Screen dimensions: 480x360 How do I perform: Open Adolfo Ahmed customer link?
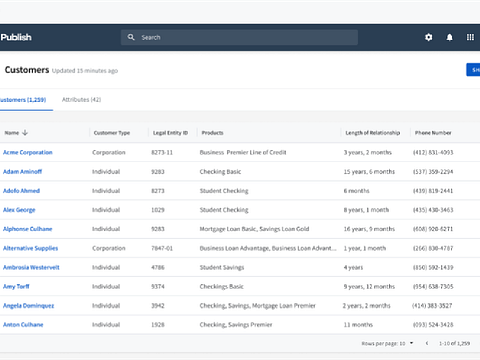(x=21, y=191)
